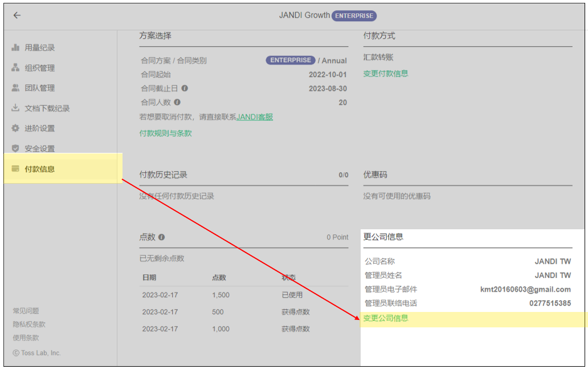Click the JANDI Growth title text
This screenshot has width=588, height=369.
click(x=304, y=15)
